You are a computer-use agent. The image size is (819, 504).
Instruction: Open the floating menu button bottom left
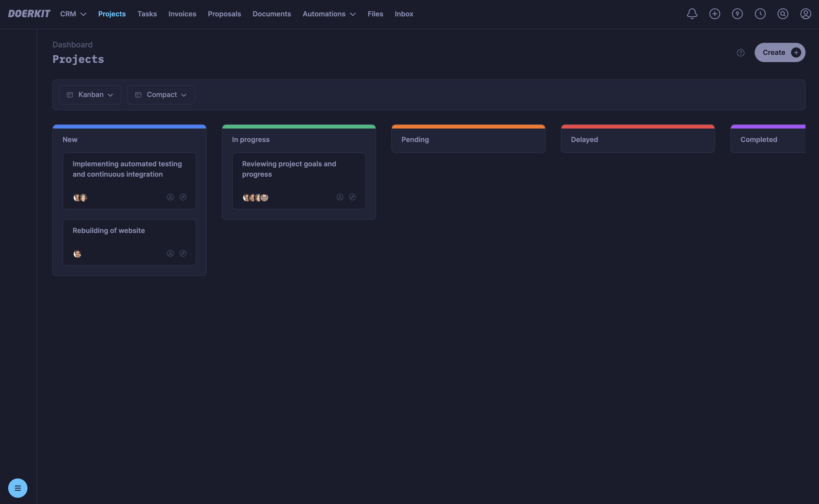(x=18, y=488)
